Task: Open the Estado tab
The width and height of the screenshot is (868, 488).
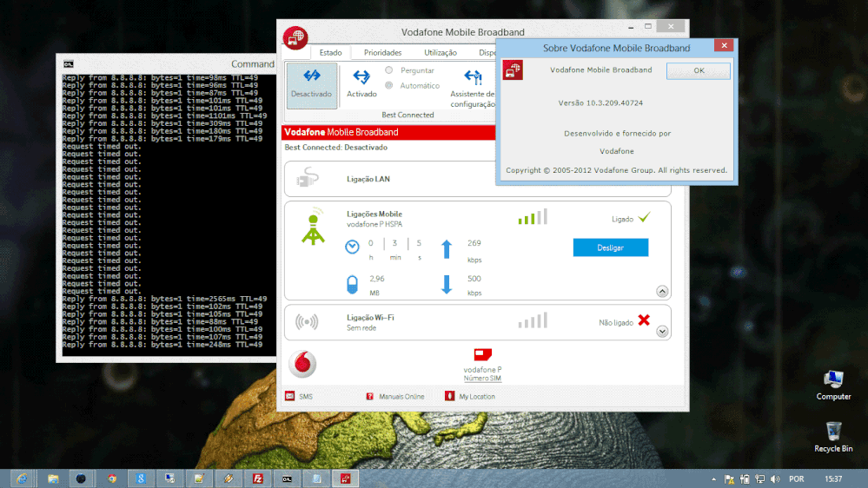Action: coord(330,53)
